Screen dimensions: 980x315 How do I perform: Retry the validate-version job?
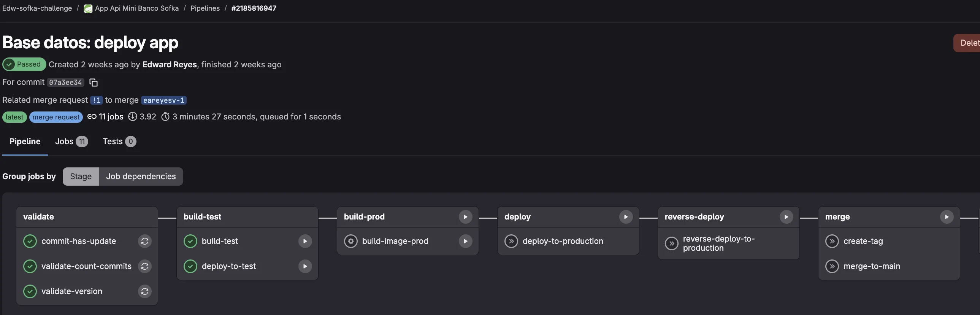[x=144, y=291]
